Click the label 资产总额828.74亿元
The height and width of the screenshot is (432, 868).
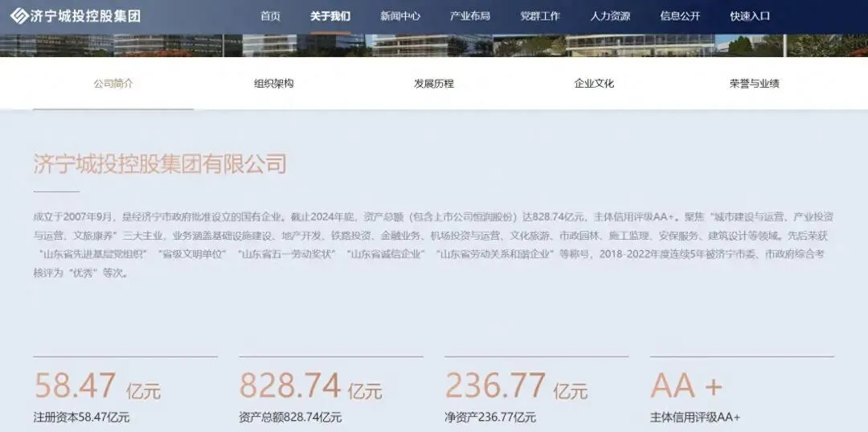(x=291, y=417)
